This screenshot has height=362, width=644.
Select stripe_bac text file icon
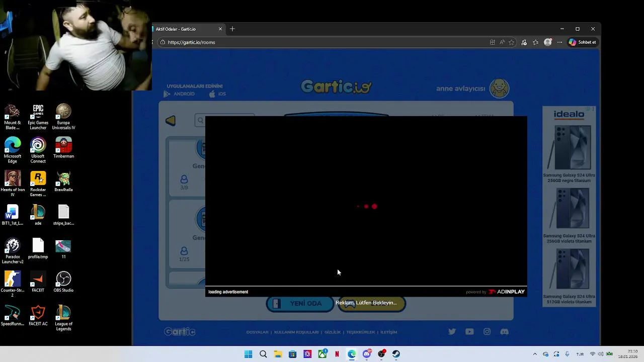63,215
